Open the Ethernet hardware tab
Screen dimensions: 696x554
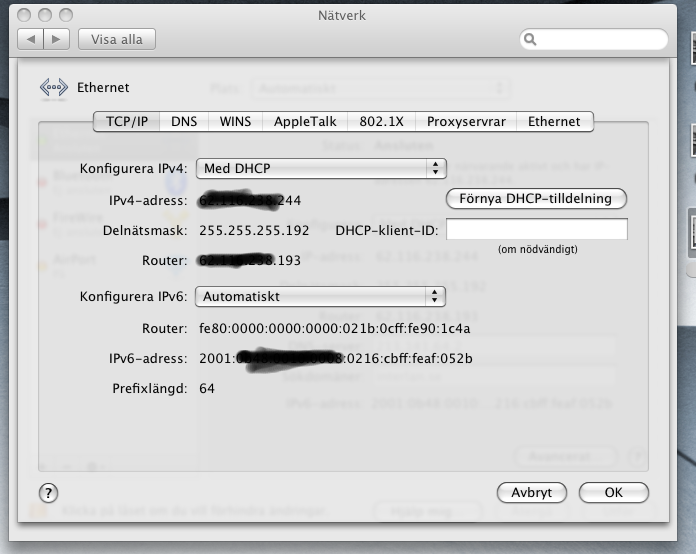click(x=554, y=122)
